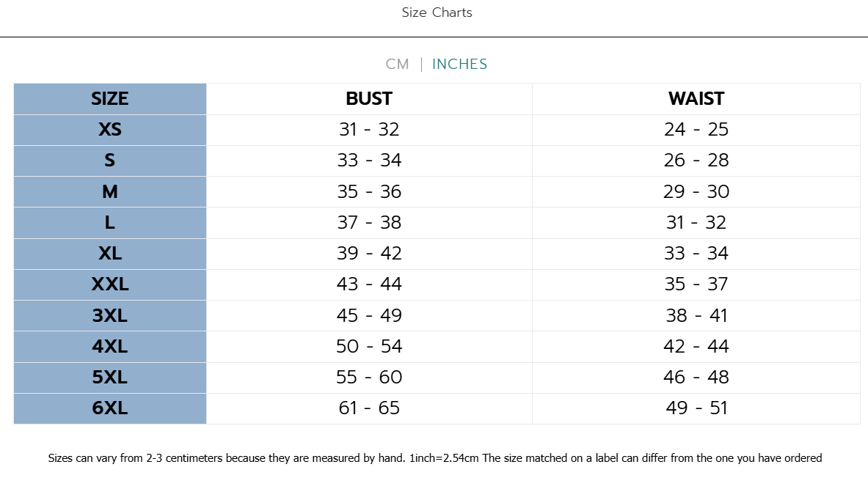Select the XL size row header

click(x=110, y=254)
